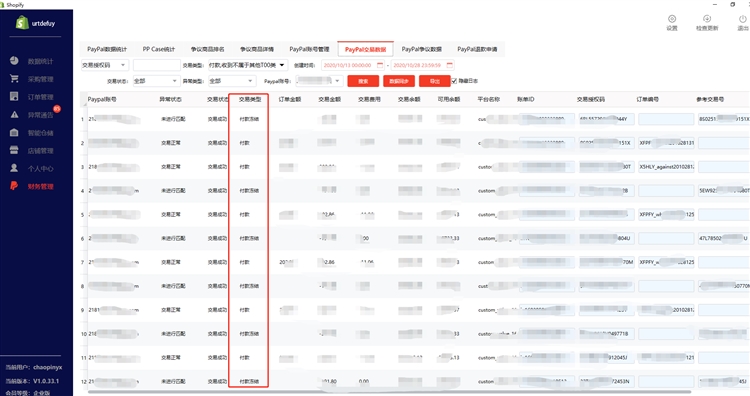Sort by the 交易费用 column header
Screen dimensions: 750x396
[x=369, y=99]
